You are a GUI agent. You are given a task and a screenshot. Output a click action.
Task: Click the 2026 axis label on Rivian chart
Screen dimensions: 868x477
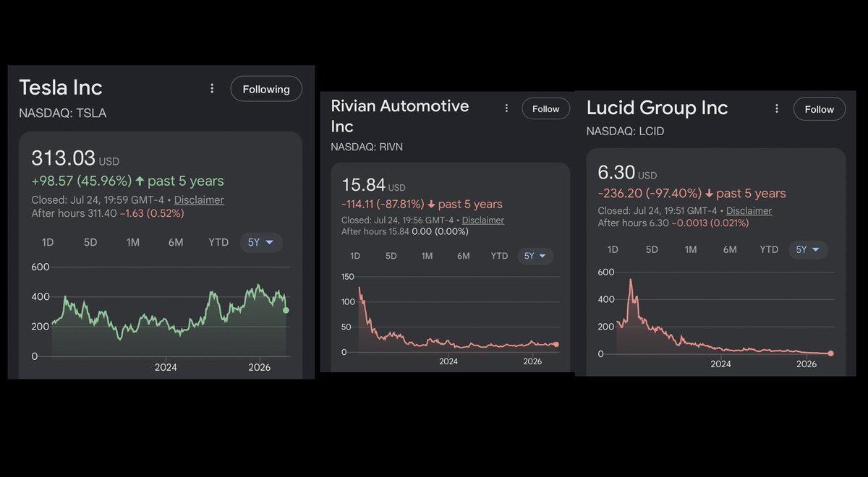pyautogui.click(x=532, y=361)
